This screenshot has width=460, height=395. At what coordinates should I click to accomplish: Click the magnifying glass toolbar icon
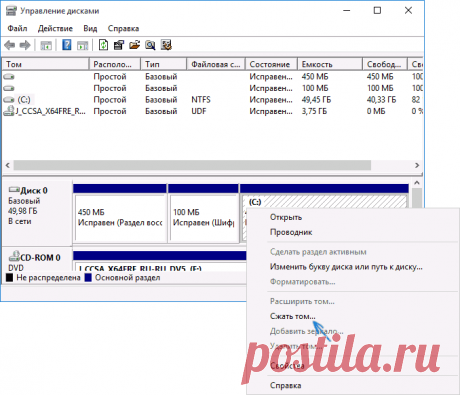point(150,45)
